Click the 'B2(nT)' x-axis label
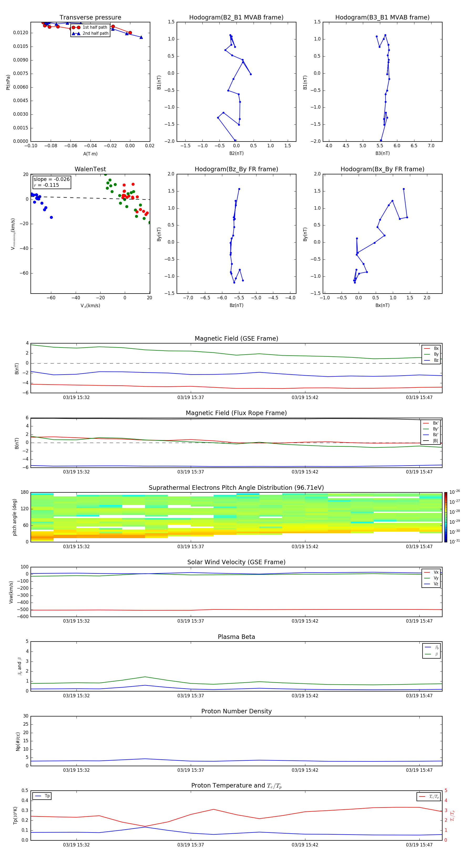473x868 pixels. (x=236, y=153)
